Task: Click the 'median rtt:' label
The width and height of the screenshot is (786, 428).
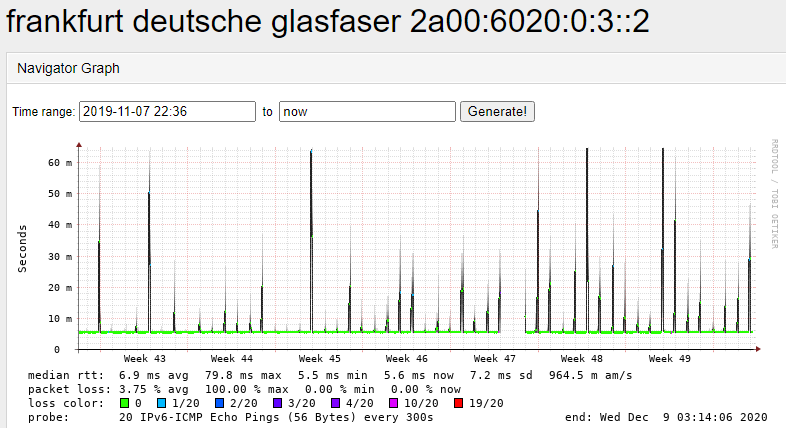Action: (66, 375)
